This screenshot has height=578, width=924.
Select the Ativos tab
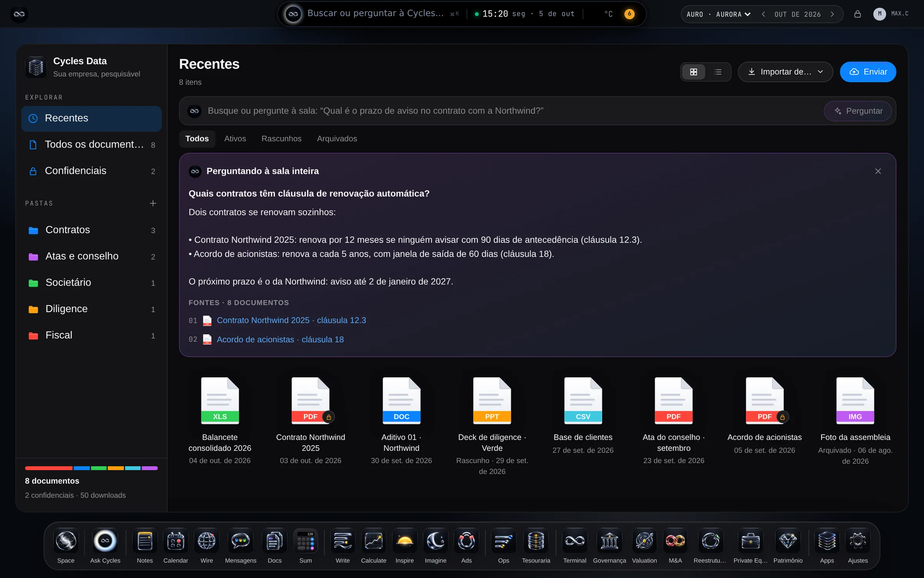pos(235,139)
